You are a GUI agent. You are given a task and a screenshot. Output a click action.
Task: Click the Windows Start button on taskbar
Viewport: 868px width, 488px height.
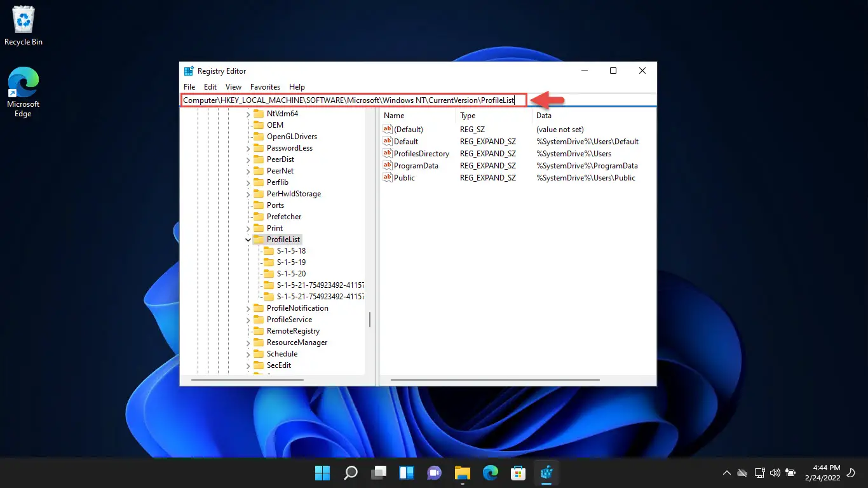click(323, 473)
